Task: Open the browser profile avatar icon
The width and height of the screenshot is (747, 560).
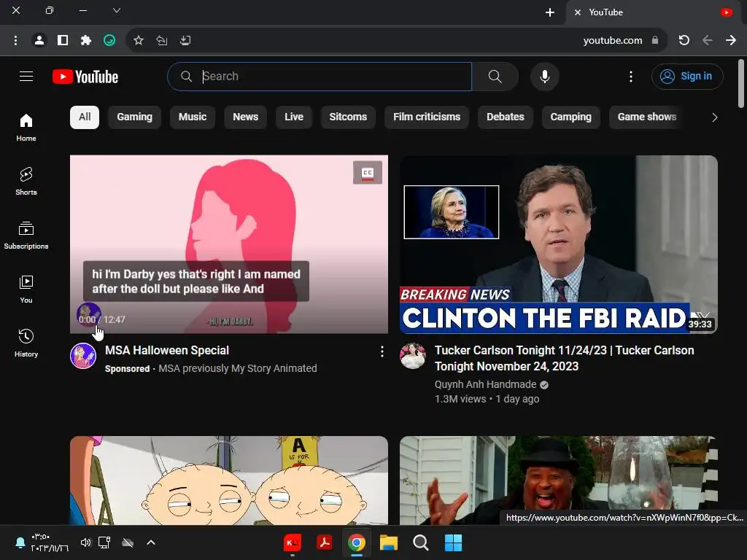Action: tap(39, 41)
